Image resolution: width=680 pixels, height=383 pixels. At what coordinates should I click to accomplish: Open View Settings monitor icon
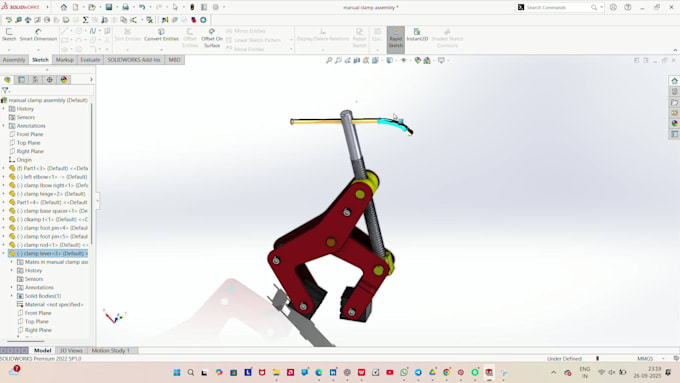441,60
